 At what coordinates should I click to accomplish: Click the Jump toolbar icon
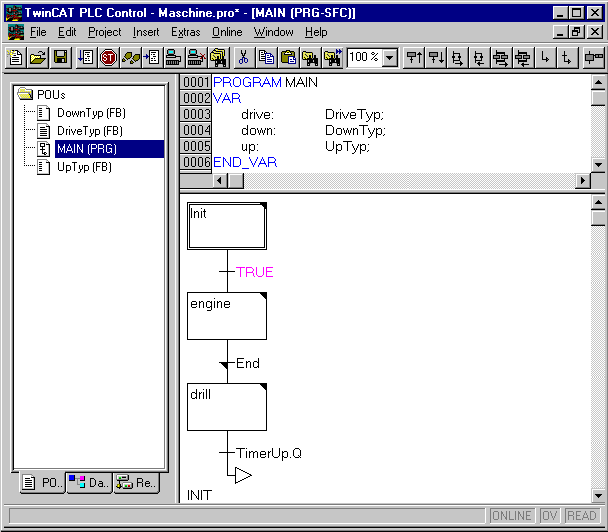(545, 58)
